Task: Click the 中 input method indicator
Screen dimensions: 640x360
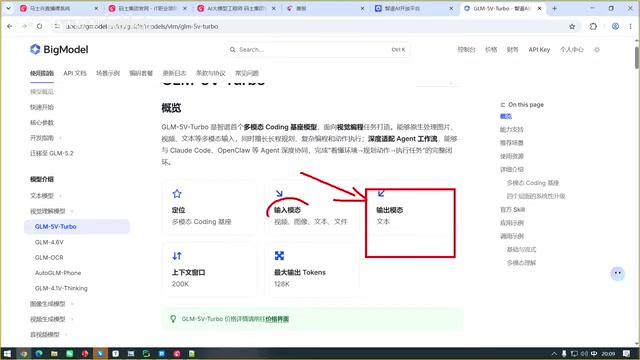Action: pyautogui.click(x=594, y=353)
